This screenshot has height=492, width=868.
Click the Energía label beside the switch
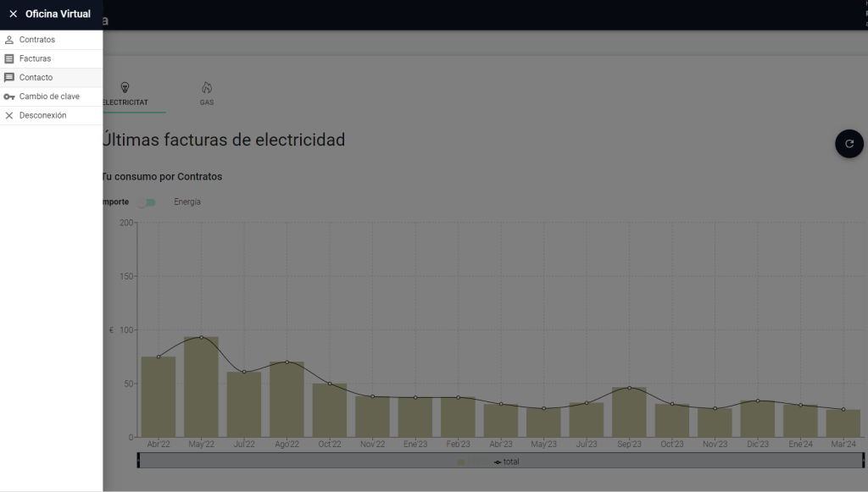tap(187, 202)
